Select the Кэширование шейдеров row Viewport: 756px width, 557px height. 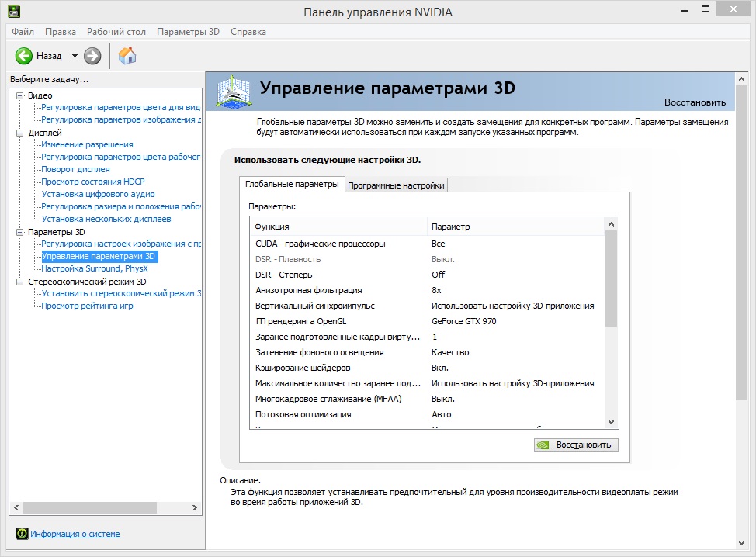click(427, 368)
